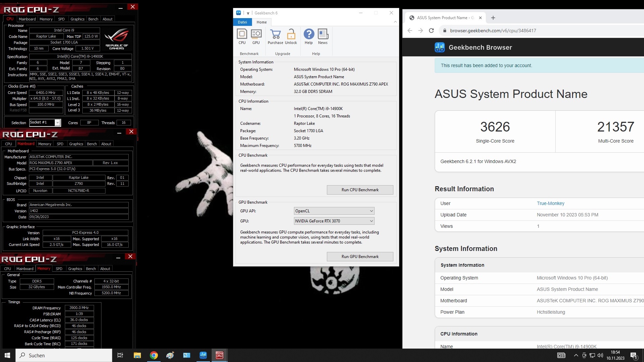
Task: Open the About tab in the Mainboard CPU-Z window
Action: pos(106,144)
